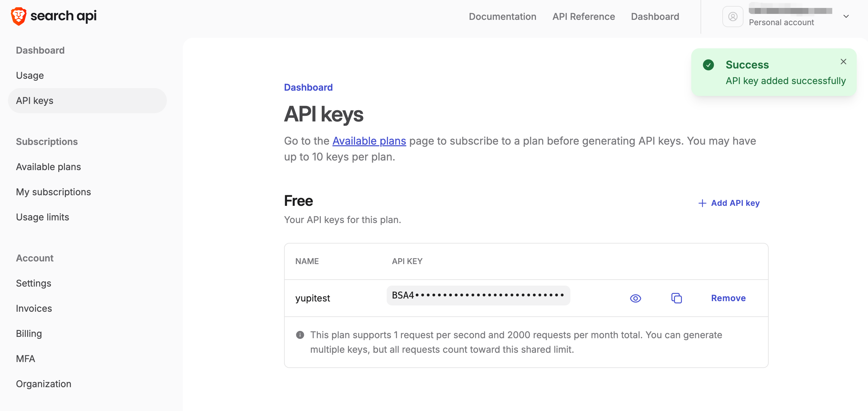Open the MFA settings page
Image resolution: width=868 pixels, height=411 pixels.
25,358
